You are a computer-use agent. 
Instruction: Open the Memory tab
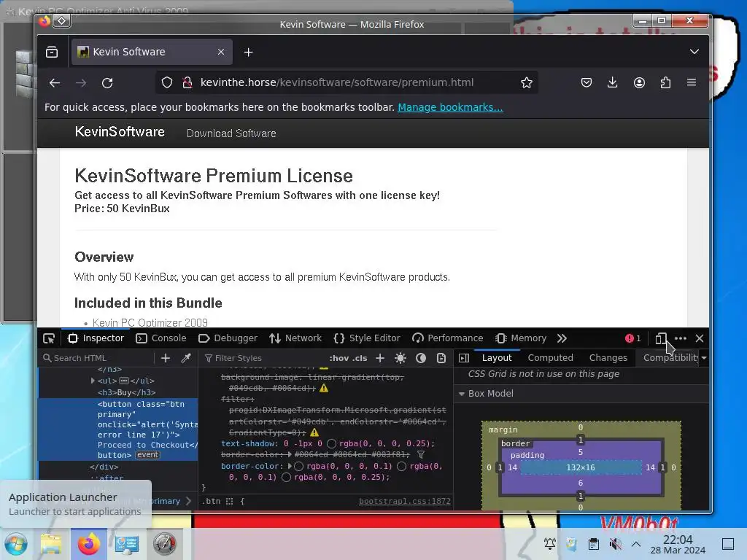[x=521, y=338]
